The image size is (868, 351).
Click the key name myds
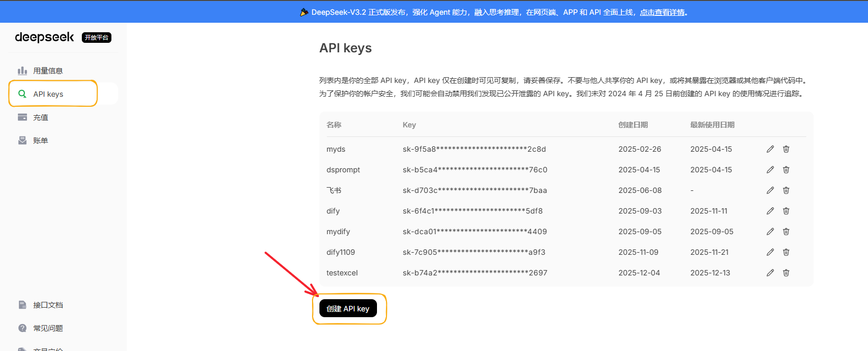[336, 149]
